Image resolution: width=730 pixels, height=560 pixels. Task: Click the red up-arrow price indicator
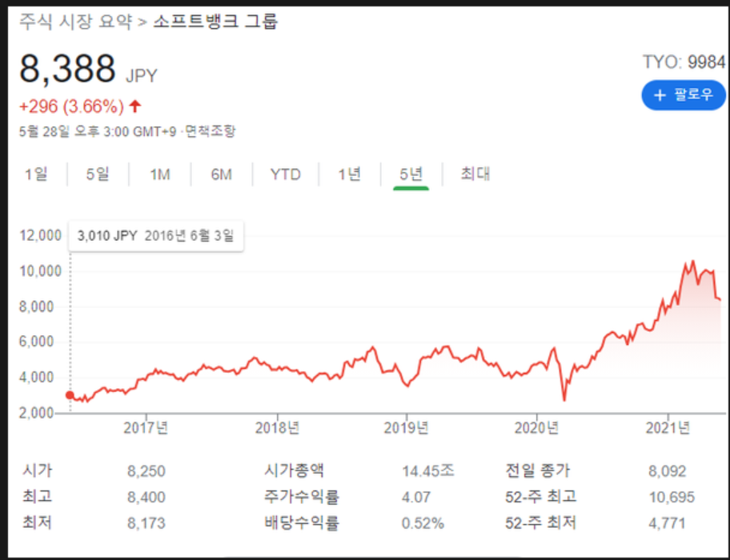(x=135, y=106)
